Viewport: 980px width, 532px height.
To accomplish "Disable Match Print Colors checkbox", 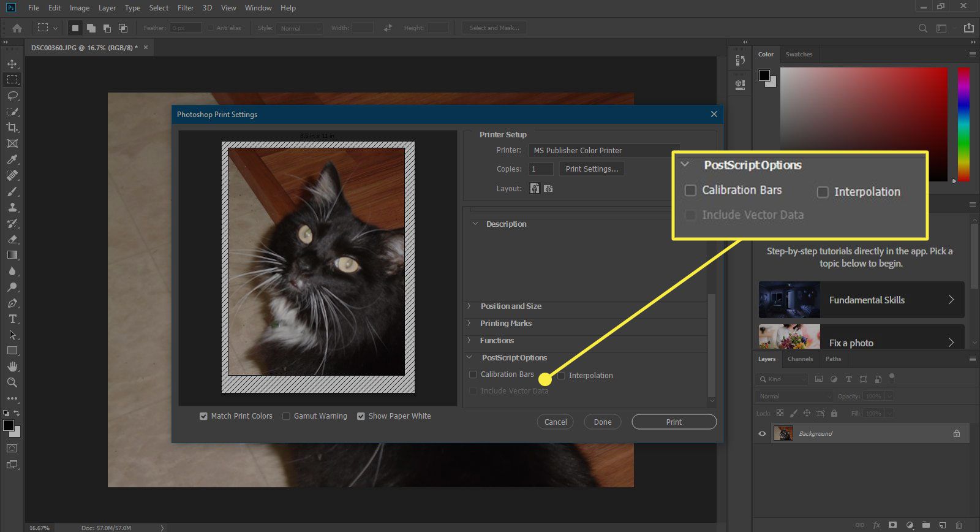I will (x=203, y=416).
